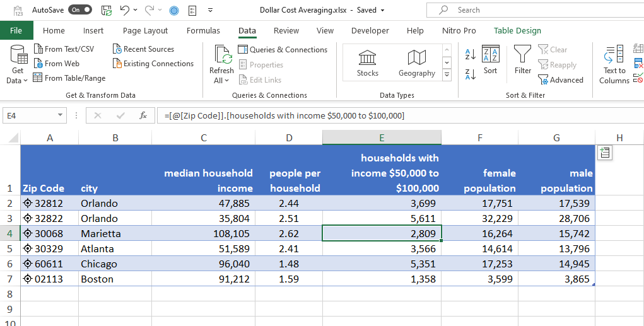Screen dimensions: 644x326
Task: Click Queries & Connections button
Action: (283, 49)
